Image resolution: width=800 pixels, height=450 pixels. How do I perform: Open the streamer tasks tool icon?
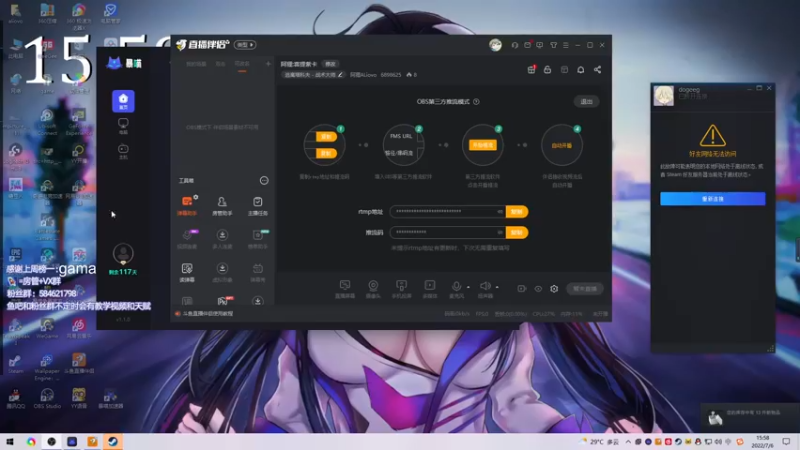(x=258, y=206)
